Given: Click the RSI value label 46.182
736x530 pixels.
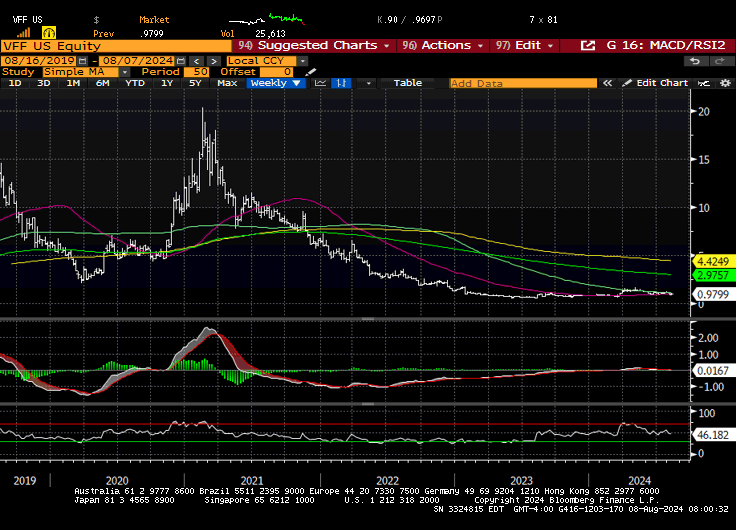Looking at the screenshot, I should pyautogui.click(x=713, y=435).
